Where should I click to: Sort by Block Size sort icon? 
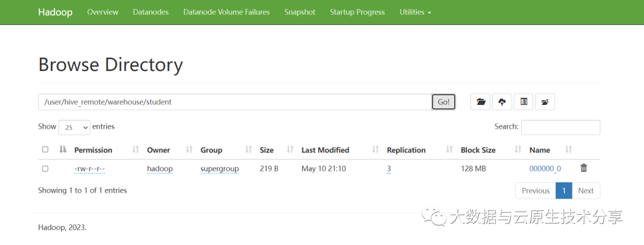click(x=518, y=150)
